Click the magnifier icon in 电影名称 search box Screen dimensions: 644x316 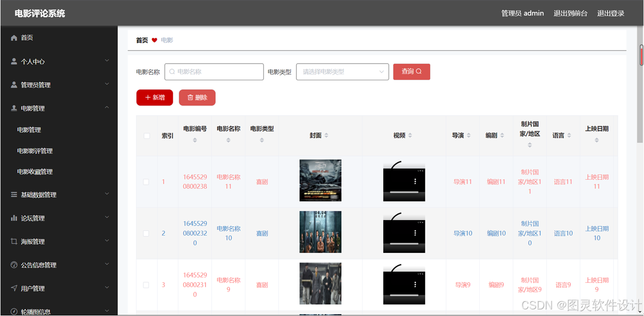[172, 72]
